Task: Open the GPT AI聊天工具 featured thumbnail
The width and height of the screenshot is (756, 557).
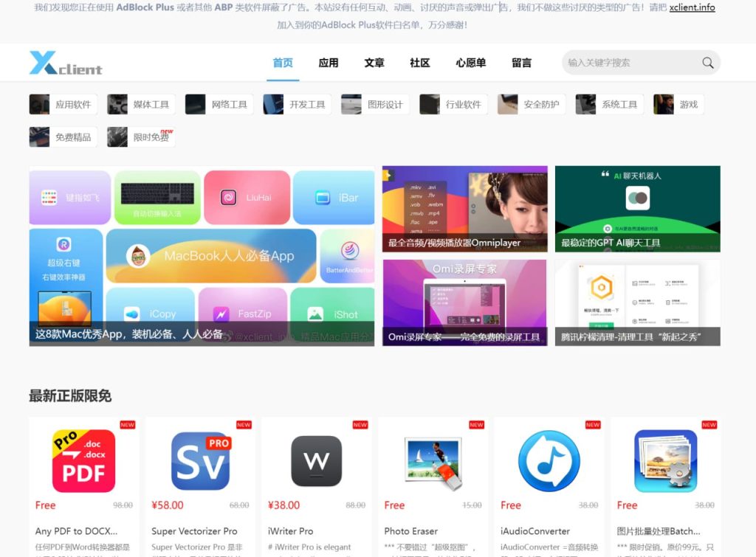Action: tap(638, 209)
